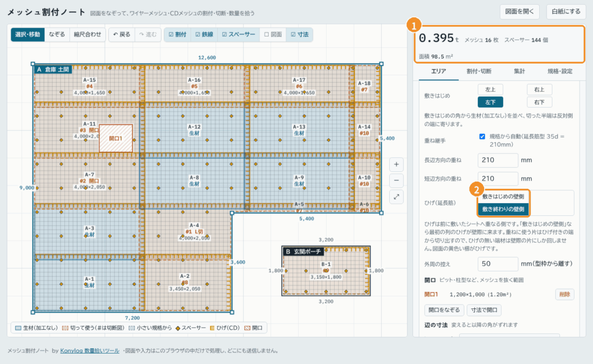The height and width of the screenshot is (364, 593).
Task: Set laying start corner to 左下
Action: [x=490, y=102]
